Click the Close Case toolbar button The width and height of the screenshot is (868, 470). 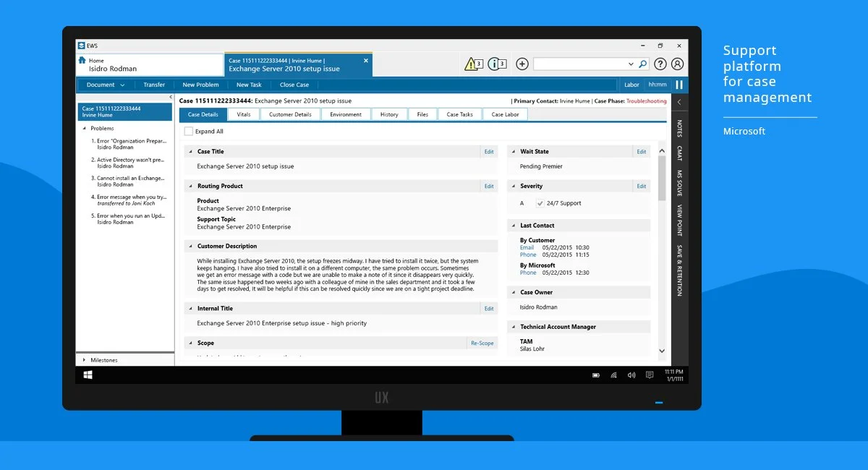[x=294, y=85]
